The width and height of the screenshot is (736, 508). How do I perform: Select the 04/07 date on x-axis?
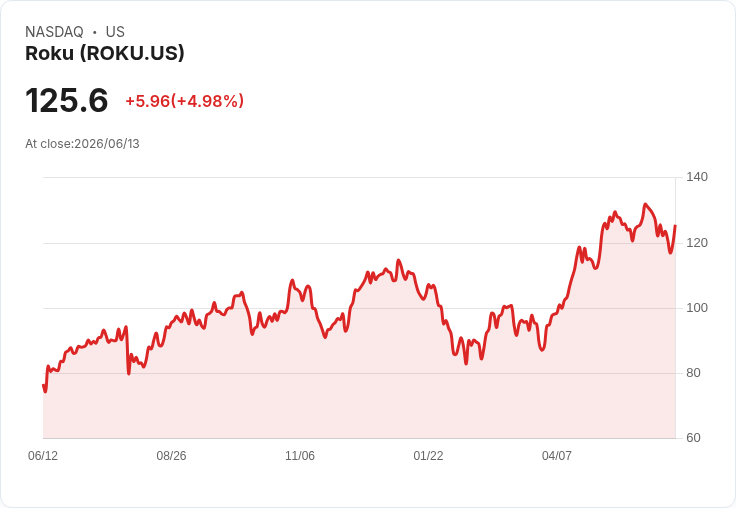557,455
